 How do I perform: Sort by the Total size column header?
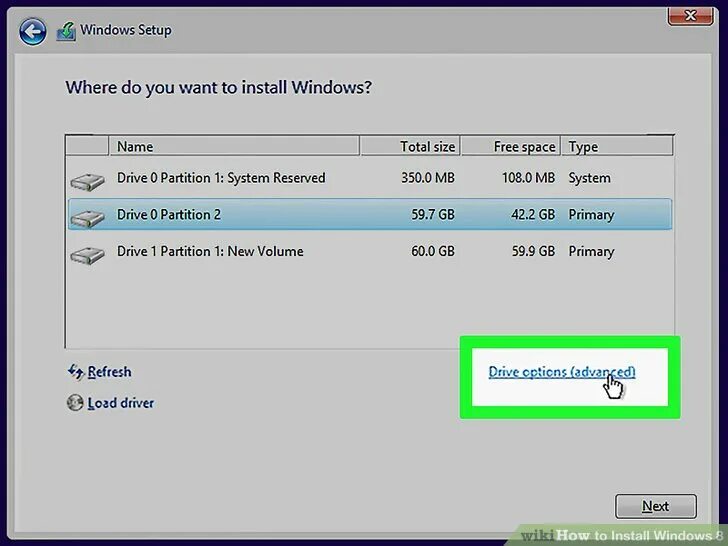coord(410,146)
